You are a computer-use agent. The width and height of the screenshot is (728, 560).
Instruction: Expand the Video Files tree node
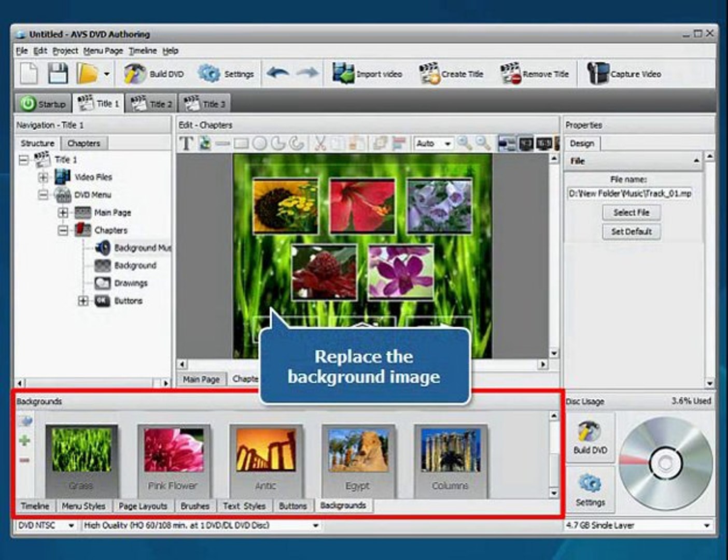tap(44, 177)
